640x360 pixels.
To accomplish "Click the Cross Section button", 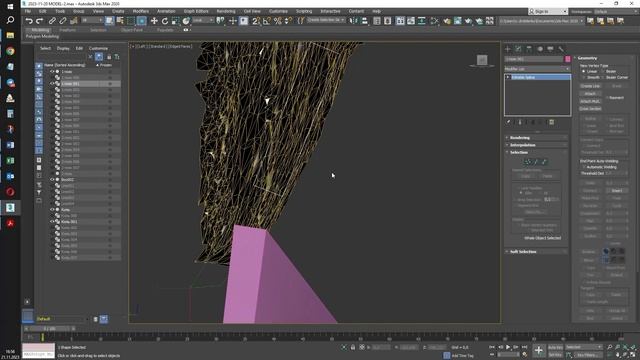I will pos(590,108).
